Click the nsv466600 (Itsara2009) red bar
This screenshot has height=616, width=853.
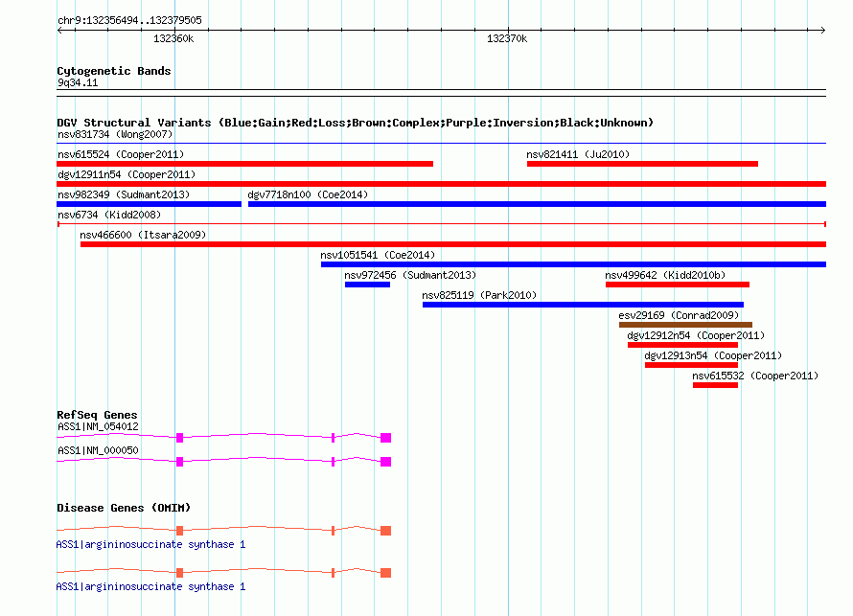[x=453, y=244]
